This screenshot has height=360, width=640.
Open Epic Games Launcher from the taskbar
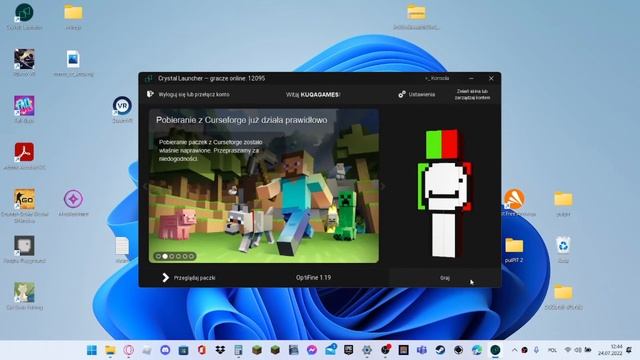[349, 350]
